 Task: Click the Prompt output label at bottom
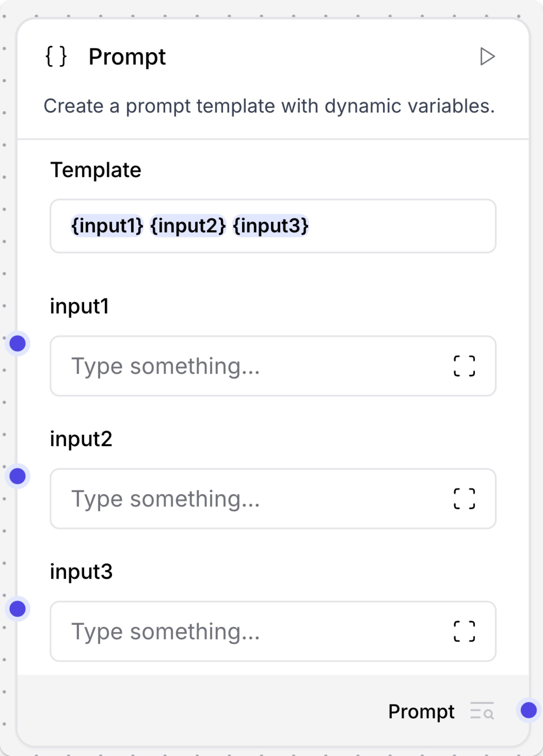coord(422,710)
